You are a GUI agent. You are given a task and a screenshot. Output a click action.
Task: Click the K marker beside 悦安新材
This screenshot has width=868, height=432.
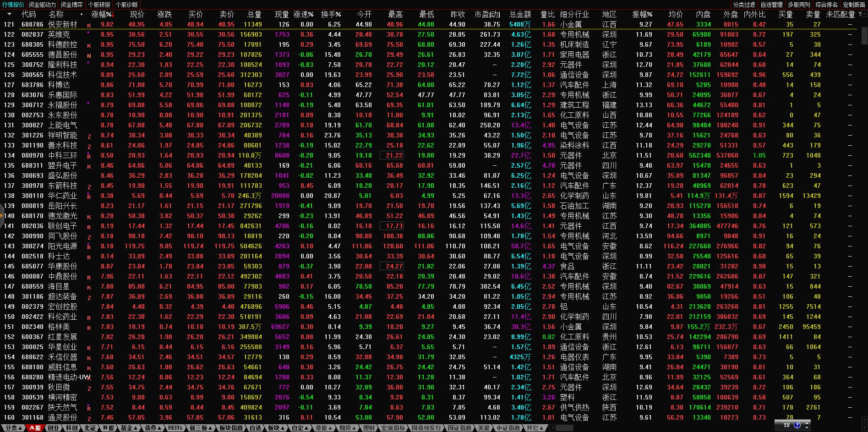[x=89, y=26]
